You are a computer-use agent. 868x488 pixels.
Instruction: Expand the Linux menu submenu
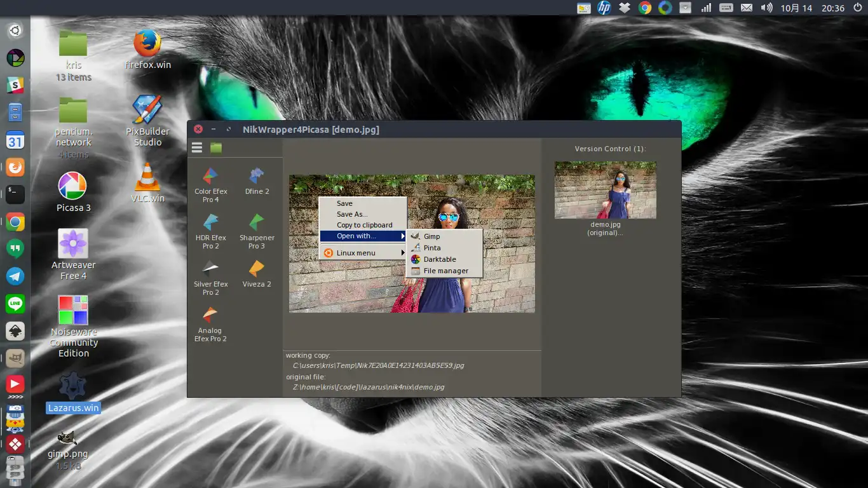363,253
